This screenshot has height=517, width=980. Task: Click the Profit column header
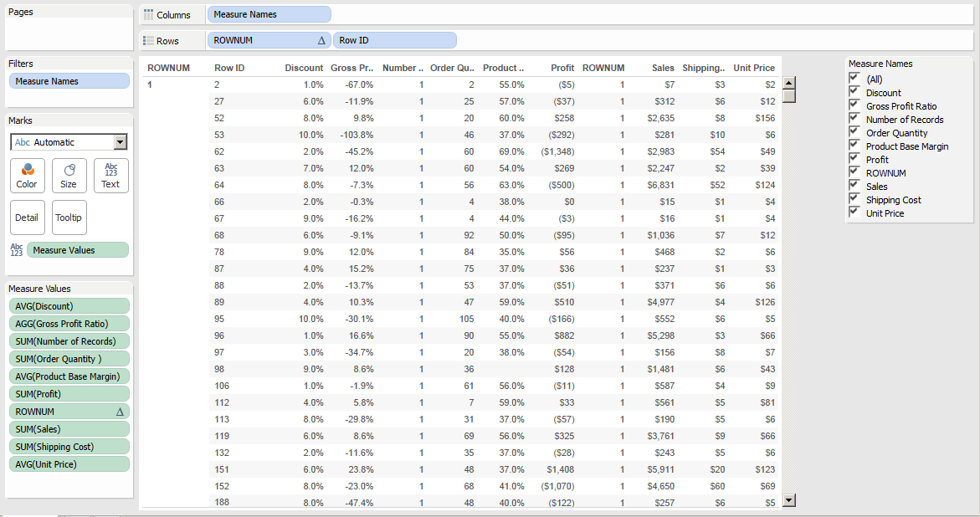click(x=562, y=68)
